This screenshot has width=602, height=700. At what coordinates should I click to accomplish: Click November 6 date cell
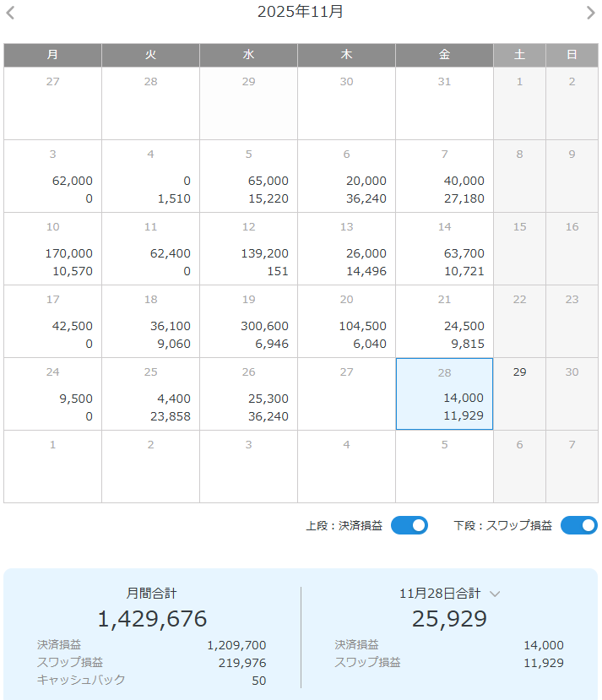(346, 176)
